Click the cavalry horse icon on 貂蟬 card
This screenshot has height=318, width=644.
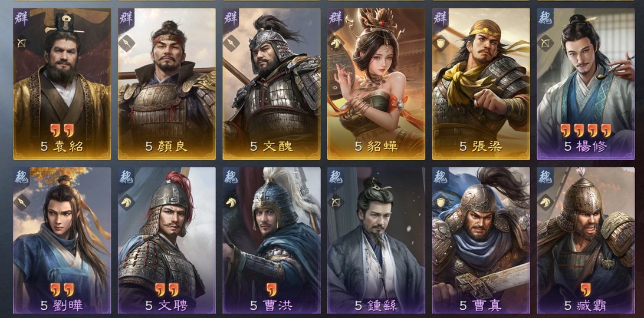pyautogui.click(x=336, y=42)
